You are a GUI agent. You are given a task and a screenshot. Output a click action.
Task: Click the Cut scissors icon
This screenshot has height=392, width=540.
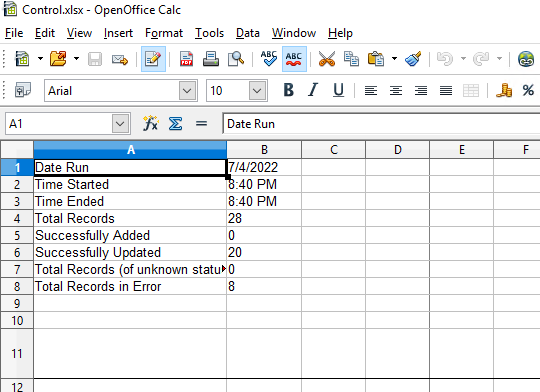[326, 59]
